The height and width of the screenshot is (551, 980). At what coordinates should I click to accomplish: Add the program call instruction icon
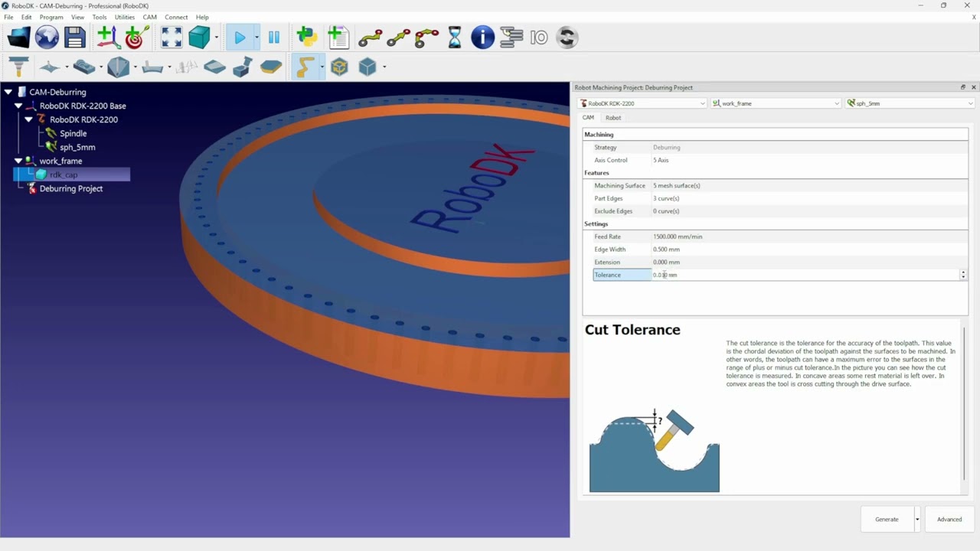click(x=511, y=37)
